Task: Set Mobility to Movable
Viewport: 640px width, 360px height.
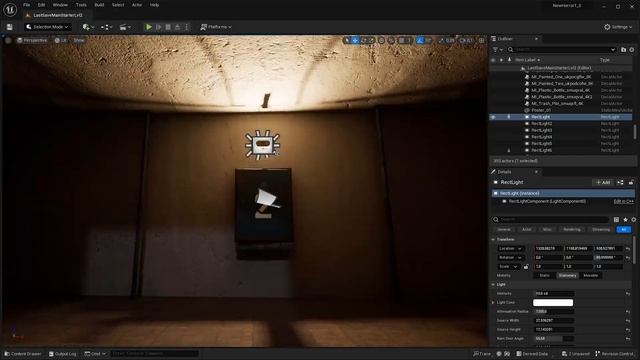Action: coord(591,276)
